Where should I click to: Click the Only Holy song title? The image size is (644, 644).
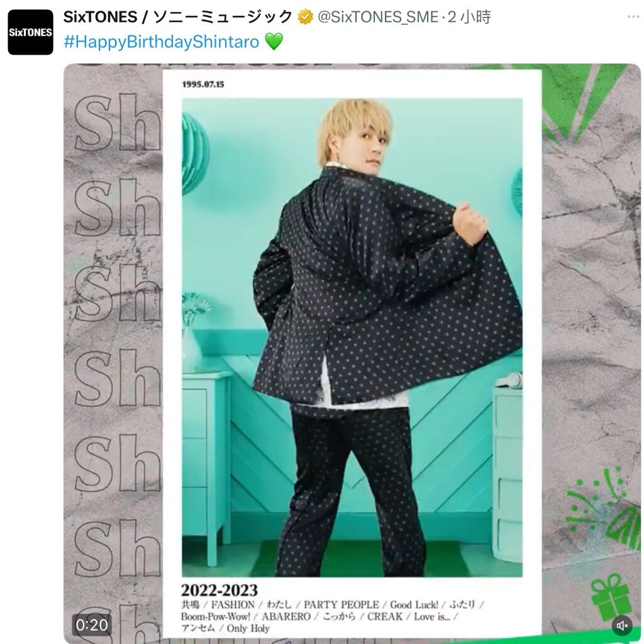(x=248, y=628)
